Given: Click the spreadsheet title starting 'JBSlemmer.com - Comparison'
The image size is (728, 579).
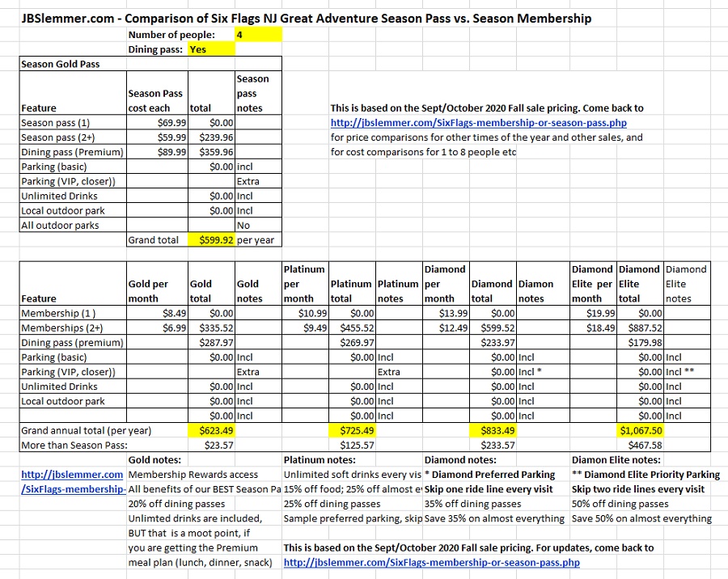Looking at the screenshot, I should pos(307,19).
